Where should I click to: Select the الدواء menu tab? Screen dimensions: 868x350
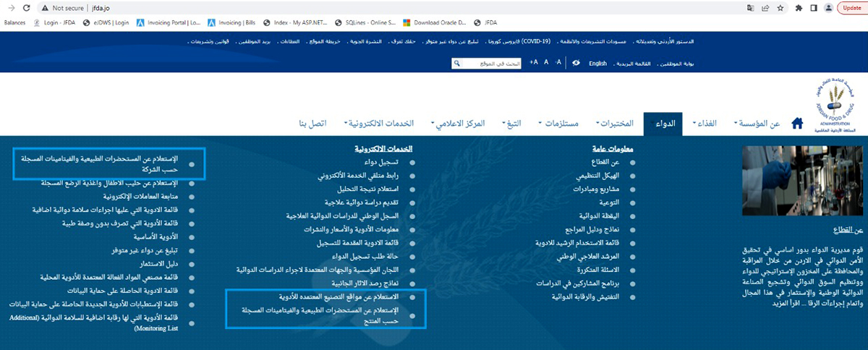tap(664, 124)
